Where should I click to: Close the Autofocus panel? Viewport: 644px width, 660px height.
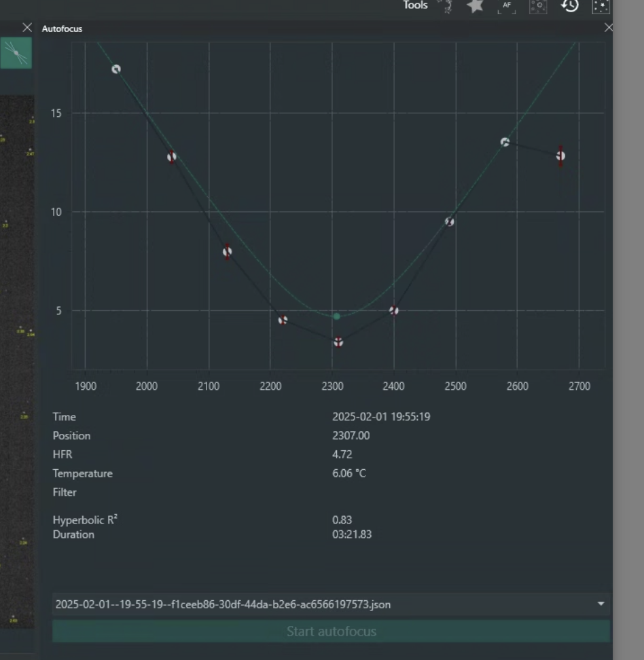[608, 28]
